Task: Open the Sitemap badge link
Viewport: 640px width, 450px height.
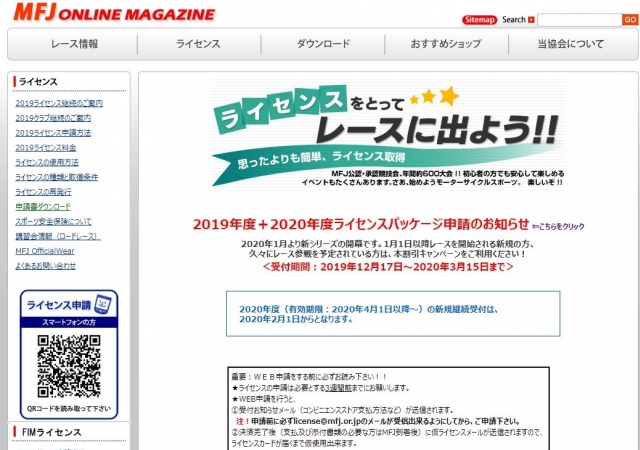Action: [479, 19]
